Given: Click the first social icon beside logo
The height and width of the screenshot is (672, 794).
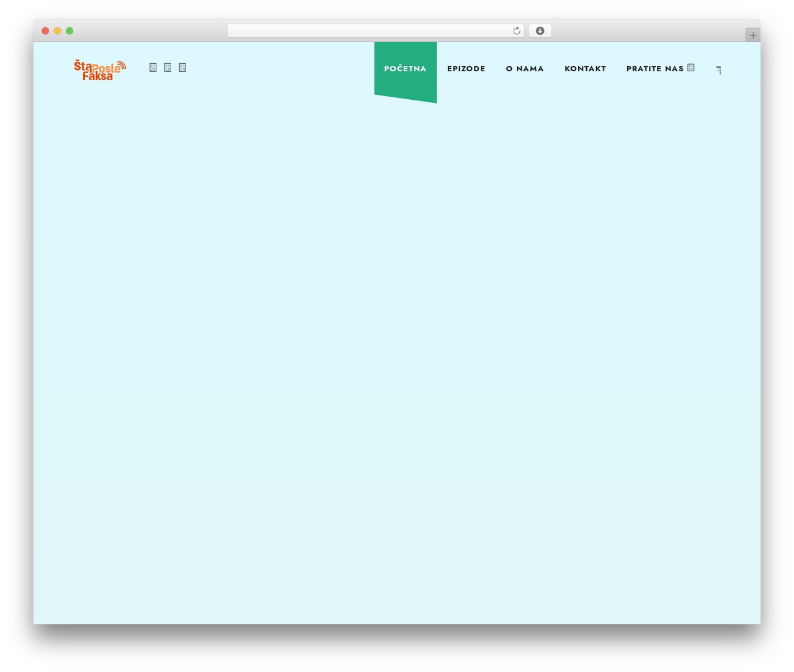Looking at the screenshot, I should [x=153, y=68].
